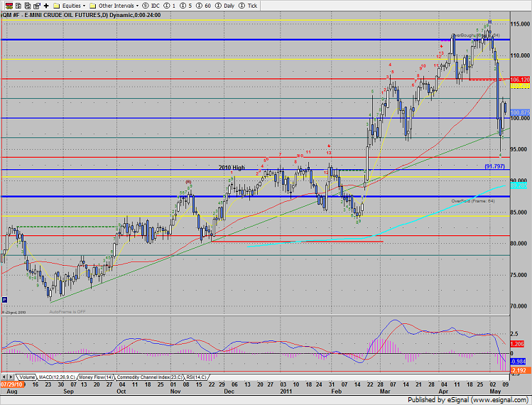Viewport: 532px width, 405px height.
Task: Click the '2010 High' chart annotation
Action: [232, 168]
